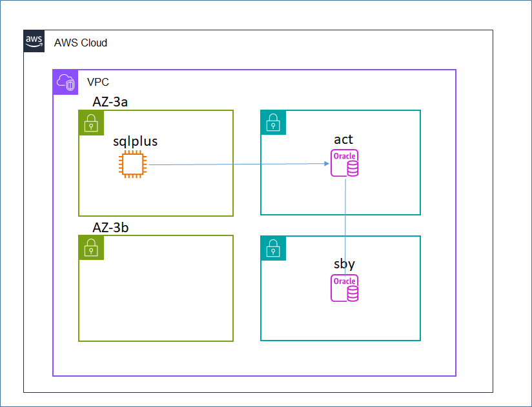The width and height of the screenshot is (532, 407).
Task: Click the Oracle database icon under sby
Action: (345, 288)
